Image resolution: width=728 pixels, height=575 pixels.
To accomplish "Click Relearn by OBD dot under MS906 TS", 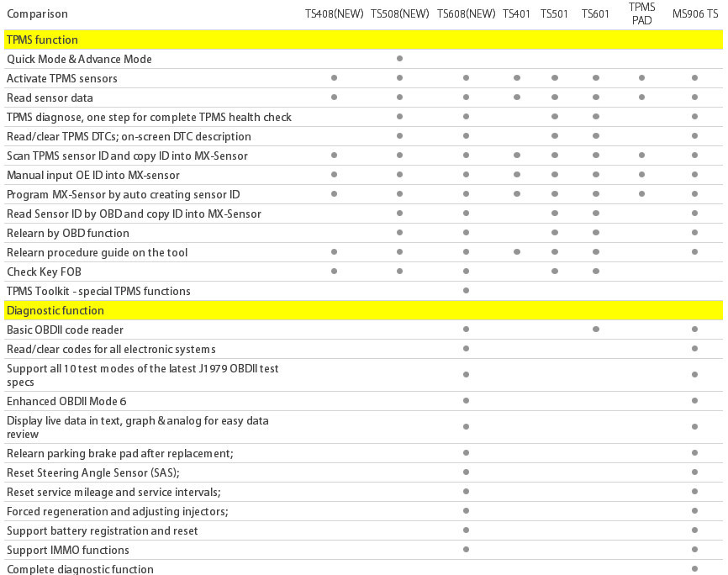I will 694,232.
